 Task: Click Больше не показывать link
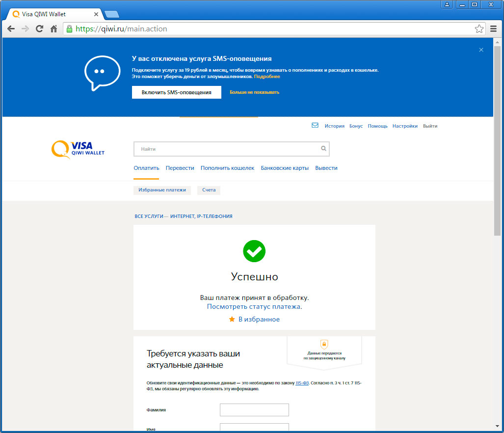click(x=254, y=92)
